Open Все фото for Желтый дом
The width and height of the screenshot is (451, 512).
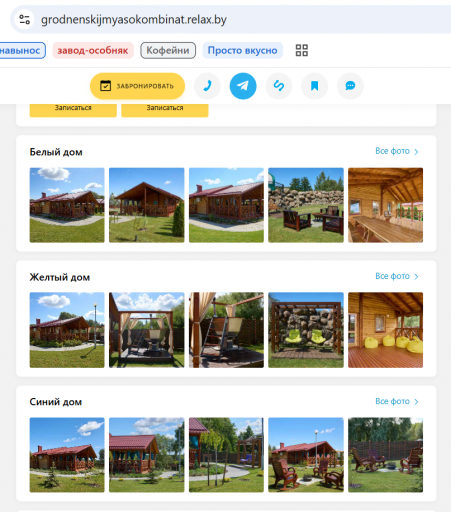pos(392,276)
